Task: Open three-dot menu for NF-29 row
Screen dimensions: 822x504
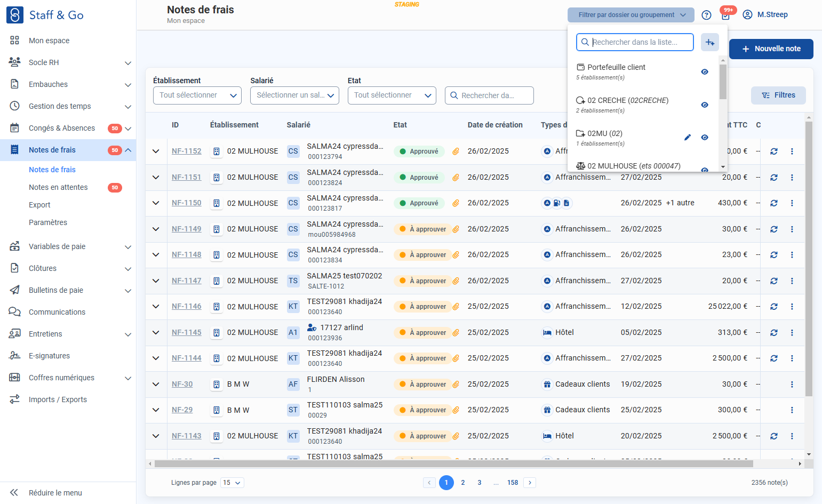Action: coord(792,410)
